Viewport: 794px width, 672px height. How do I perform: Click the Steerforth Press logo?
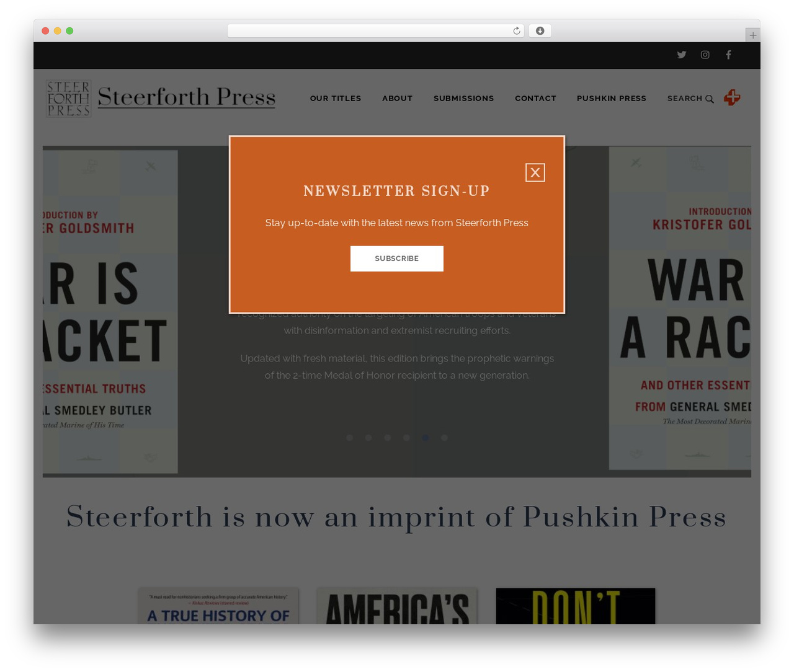coord(161,98)
